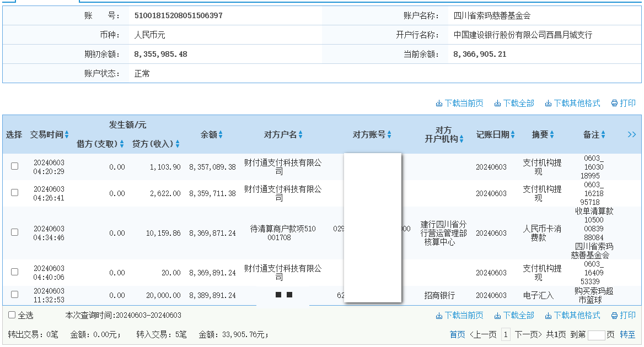Click bottom 下载其他格式 link
644x347 pixels.
(572, 316)
